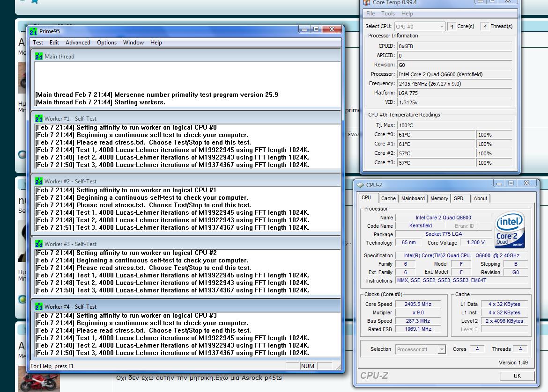The image size is (548, 392).
Task: Open the File menu in Core Temp
Action: click(x=370, y=14)
